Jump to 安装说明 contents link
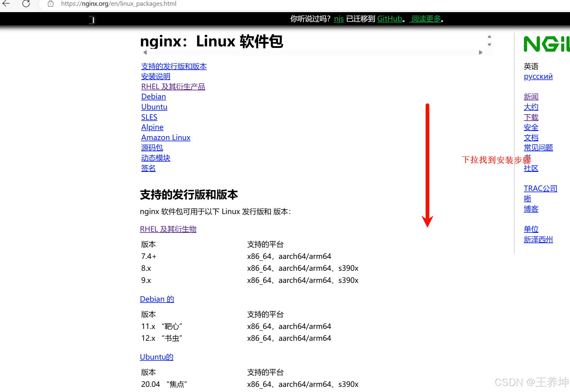The height and width of the screenshot is (392, 570). [x=156, y=76]
